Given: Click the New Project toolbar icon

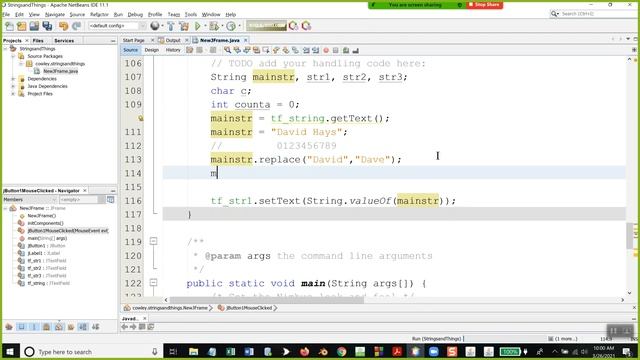Looking at the screenshot, I should pyautogui.click(x=22, y=26).
